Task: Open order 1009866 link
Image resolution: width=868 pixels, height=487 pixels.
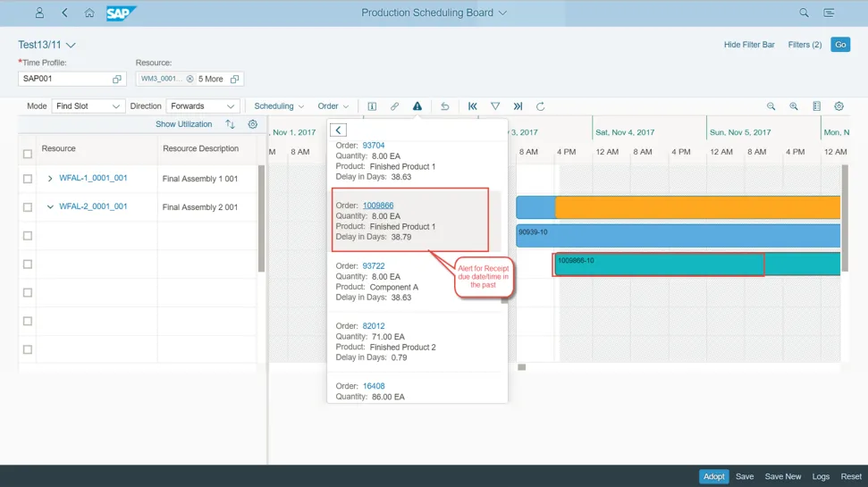Action: tap(378, 206)
